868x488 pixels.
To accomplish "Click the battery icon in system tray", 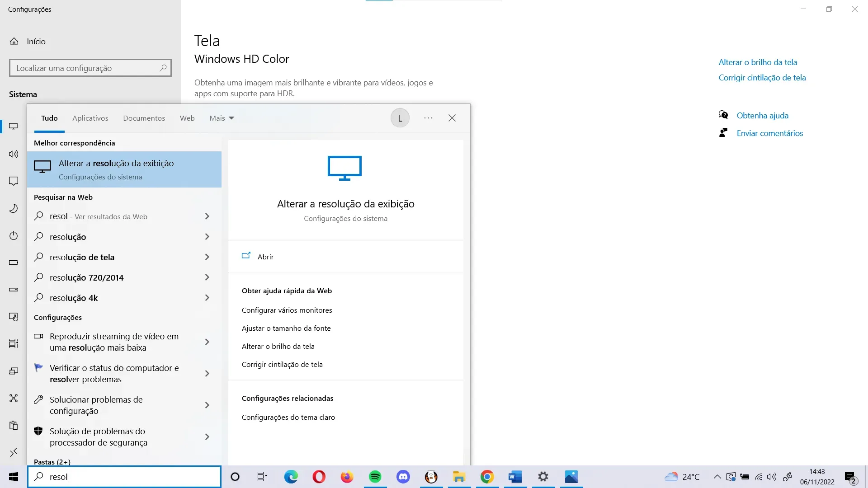I will 745,477.
